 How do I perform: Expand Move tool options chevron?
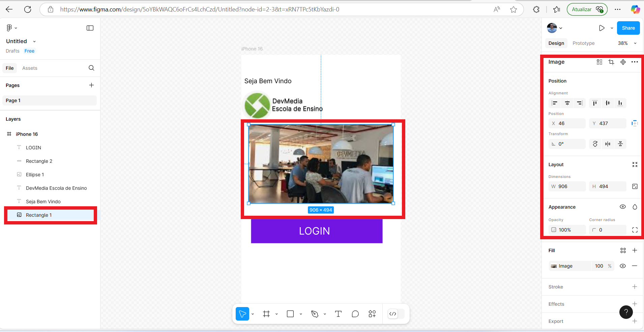click(x=253, y=314)
